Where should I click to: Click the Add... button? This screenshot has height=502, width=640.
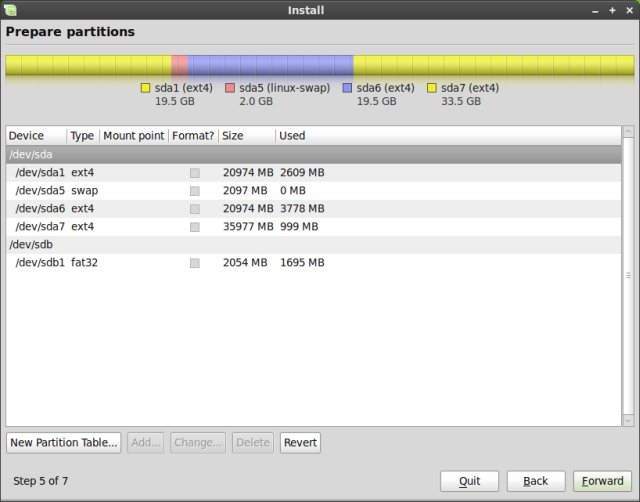145,443
